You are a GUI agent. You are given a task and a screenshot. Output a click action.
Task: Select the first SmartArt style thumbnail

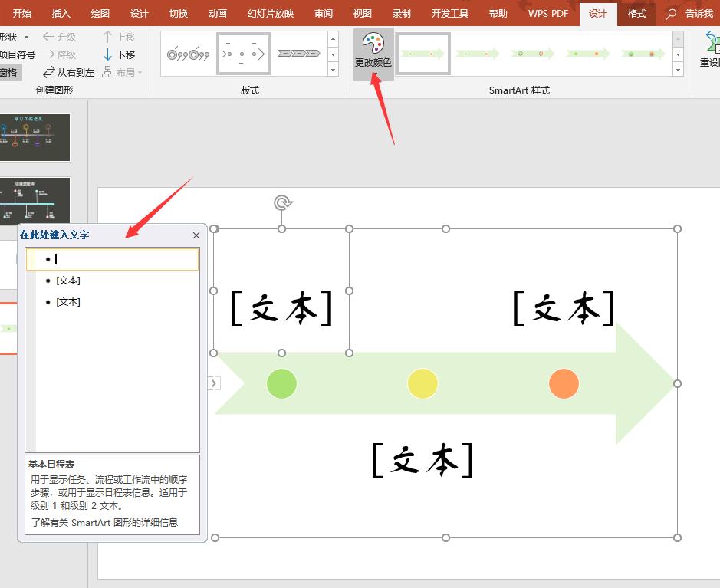422,54
